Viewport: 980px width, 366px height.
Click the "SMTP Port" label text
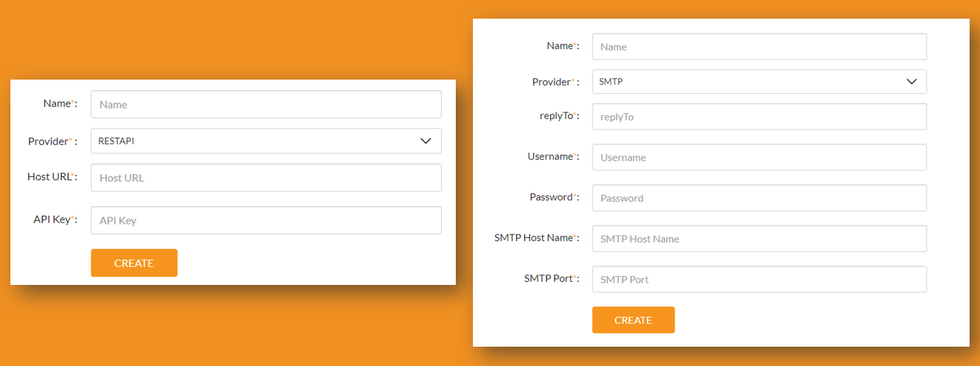(x=548, y=279)
